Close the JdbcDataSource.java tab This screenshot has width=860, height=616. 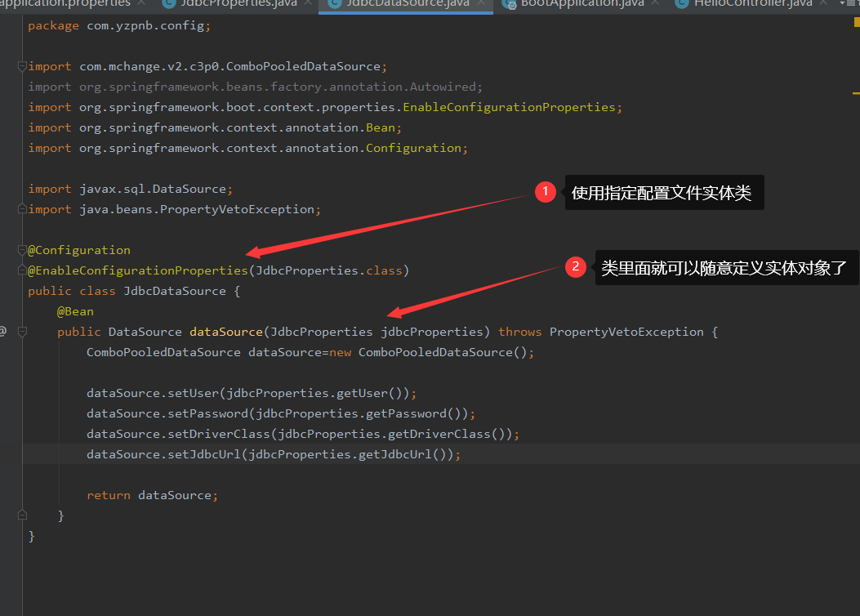click(481, 3)
